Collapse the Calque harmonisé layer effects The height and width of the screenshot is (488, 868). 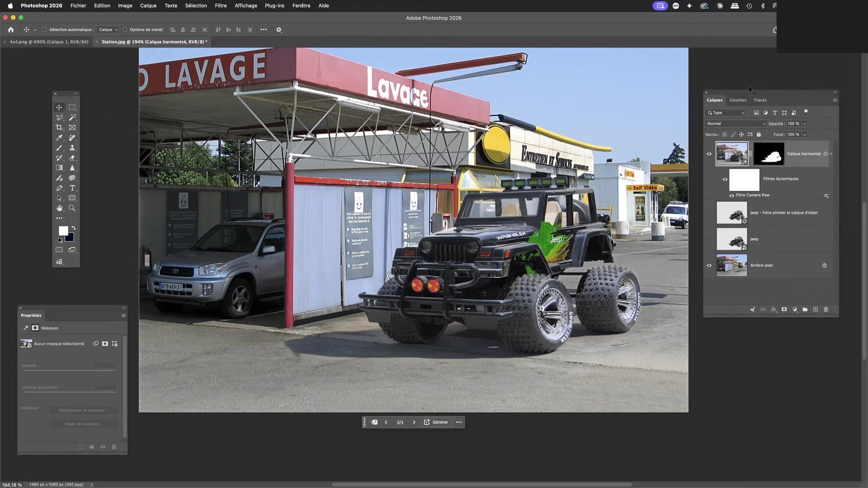[x=831, y=154]
